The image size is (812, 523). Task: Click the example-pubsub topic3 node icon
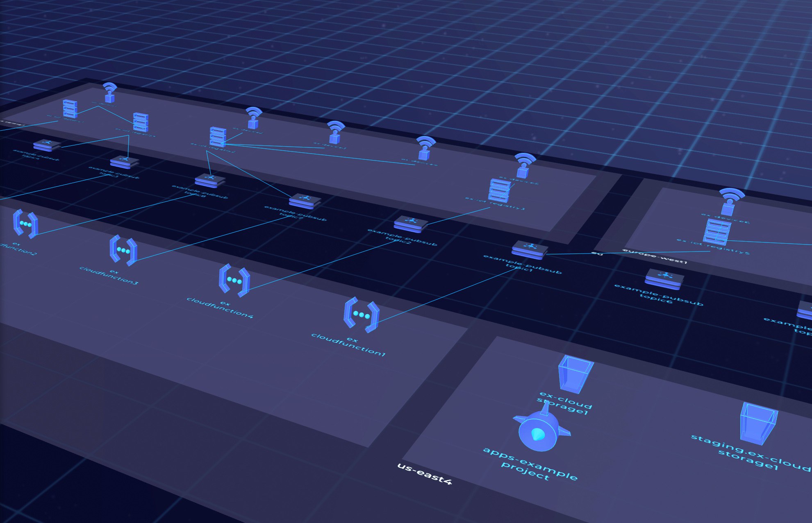[x=124, y=162]
